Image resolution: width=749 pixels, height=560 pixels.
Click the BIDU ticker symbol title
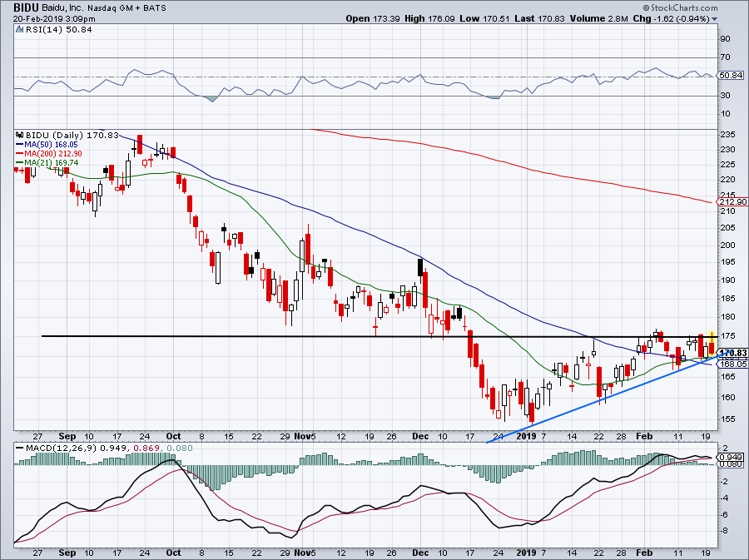click(27, 7)
